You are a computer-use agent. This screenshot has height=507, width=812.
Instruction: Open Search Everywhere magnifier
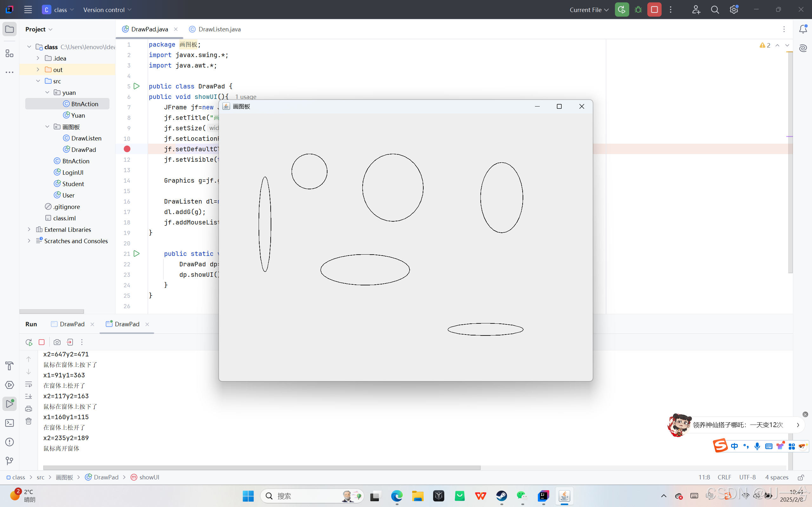[715, 10]
